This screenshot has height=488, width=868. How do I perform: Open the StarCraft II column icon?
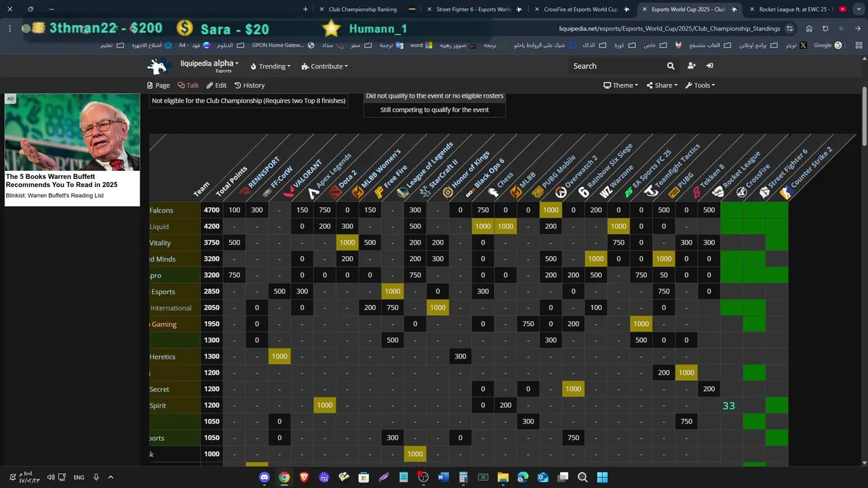pyautogui.click(x=426, y=192)
